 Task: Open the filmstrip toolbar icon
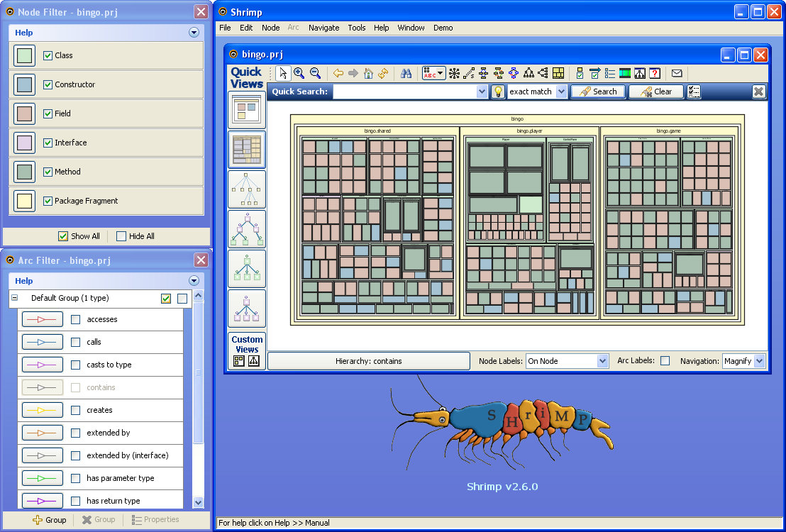624,73
